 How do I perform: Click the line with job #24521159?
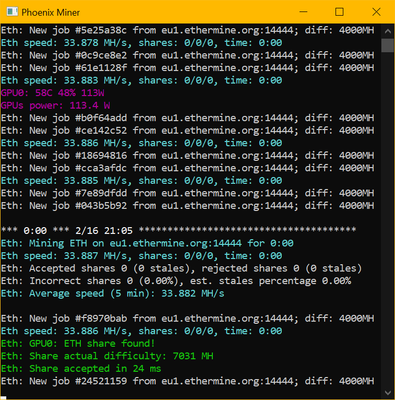pyautogui.click(x=188, y=381)
